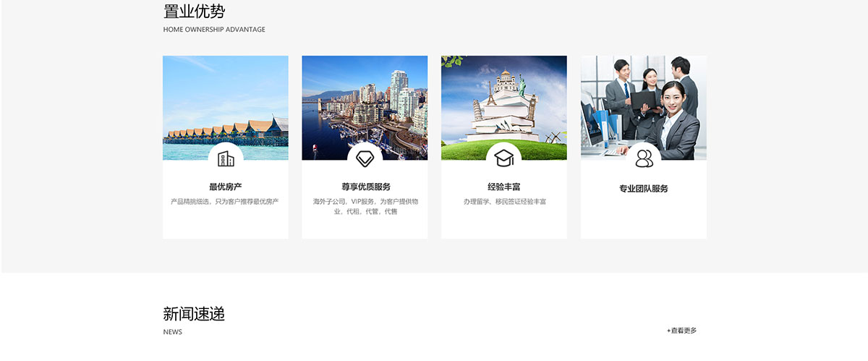The width and height of the screenshot is (868, 361).
Task: Select the 尊享优质服务 card title
Action: [x=366, y=187]
